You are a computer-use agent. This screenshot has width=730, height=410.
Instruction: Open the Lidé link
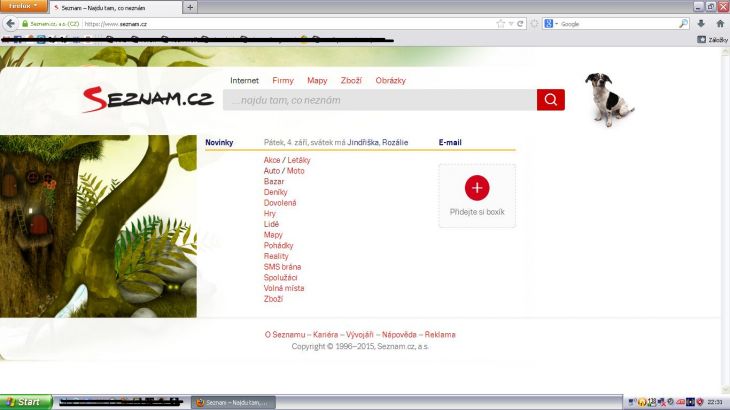271,224
